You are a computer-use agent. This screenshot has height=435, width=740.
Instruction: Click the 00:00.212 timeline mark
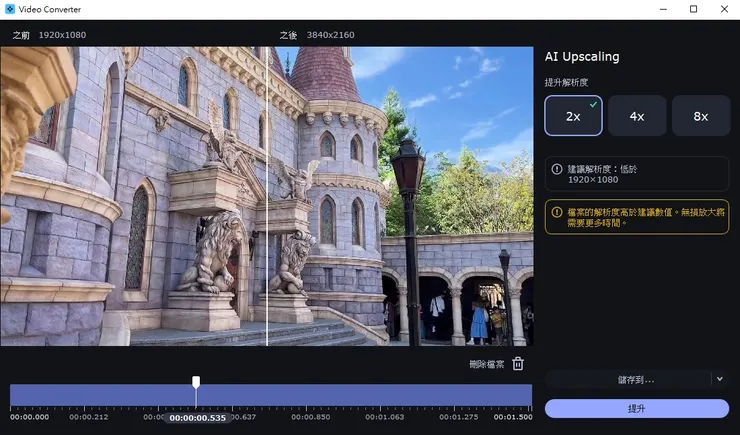coord(89,417)
